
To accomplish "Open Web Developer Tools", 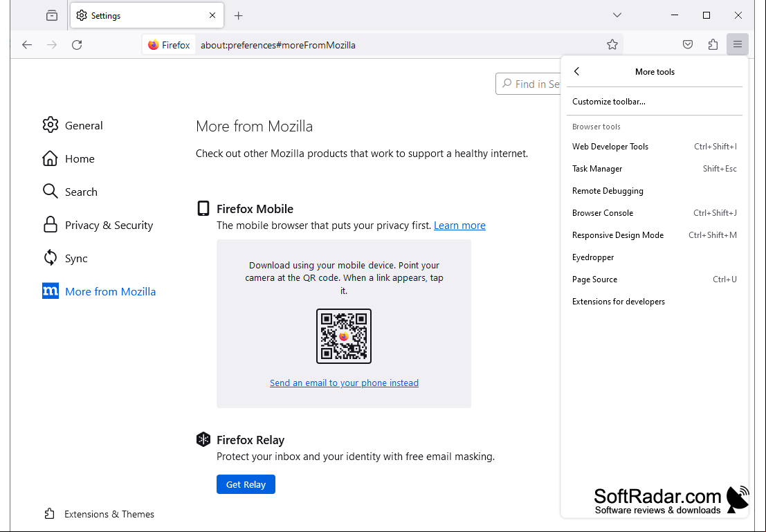I will (655, 147).
